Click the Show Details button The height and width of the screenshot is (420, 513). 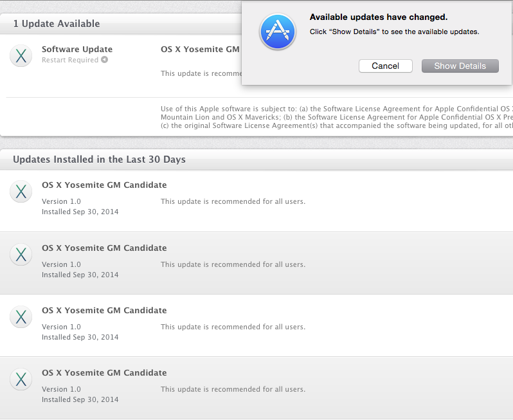460,66
